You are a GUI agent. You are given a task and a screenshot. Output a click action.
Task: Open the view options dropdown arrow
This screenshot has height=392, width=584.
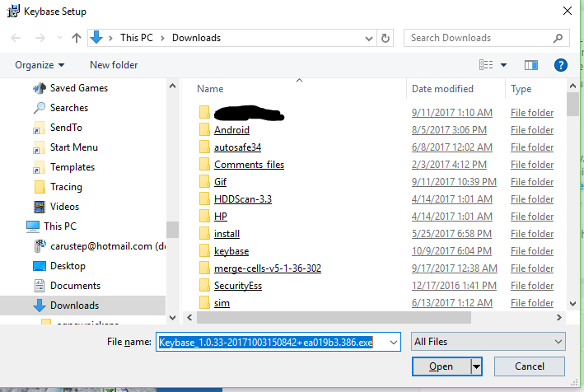(x=503, y=65)
